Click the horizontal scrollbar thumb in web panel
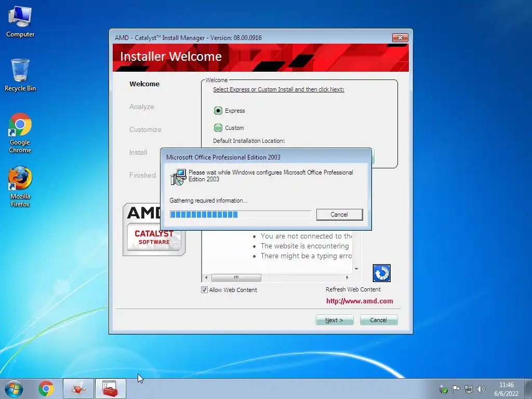Viewport: 532px width, 399px height. point(236,277)
